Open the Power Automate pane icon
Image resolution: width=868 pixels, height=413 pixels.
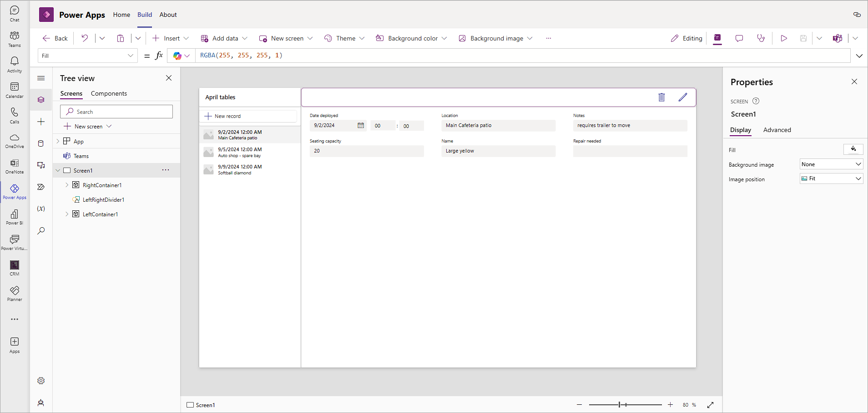41,187
